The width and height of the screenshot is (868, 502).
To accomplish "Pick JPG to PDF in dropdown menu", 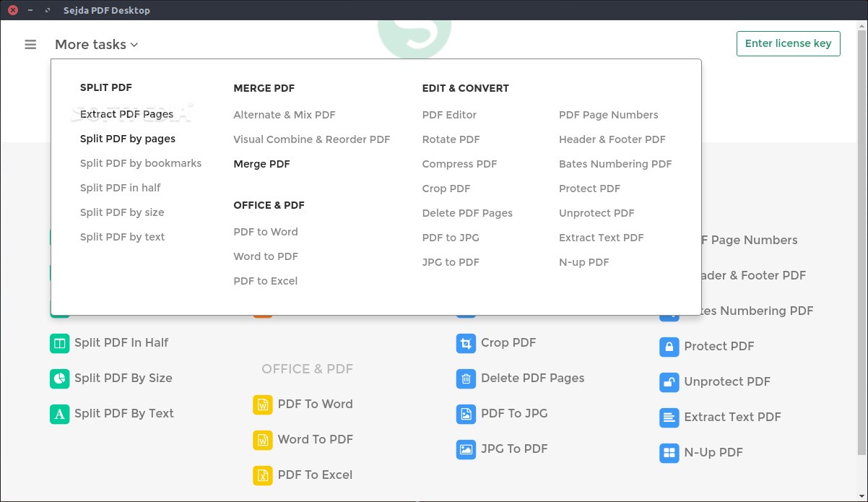I will (451, 262).
